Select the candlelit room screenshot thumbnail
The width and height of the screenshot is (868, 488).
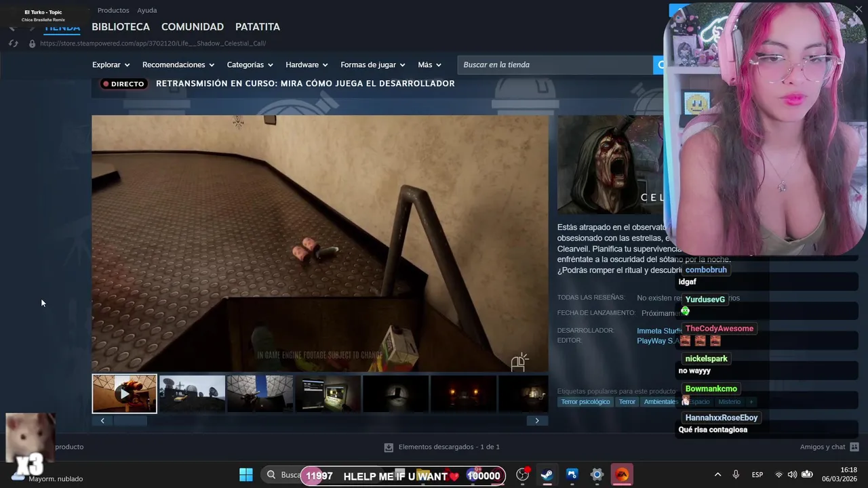[x=463, y=394]
